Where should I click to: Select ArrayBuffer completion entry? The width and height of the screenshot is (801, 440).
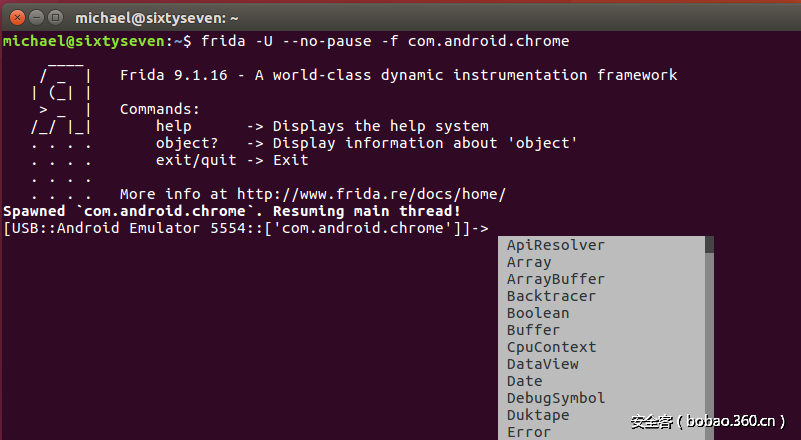555,279
